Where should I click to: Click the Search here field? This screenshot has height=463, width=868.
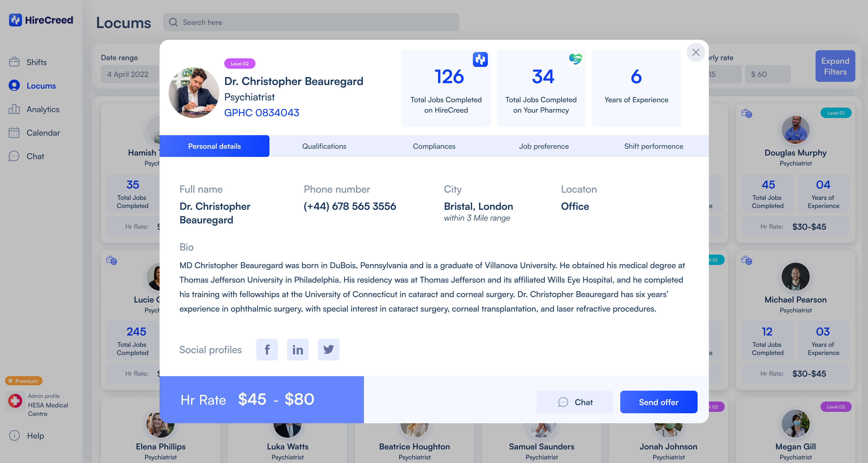[311, 22]
